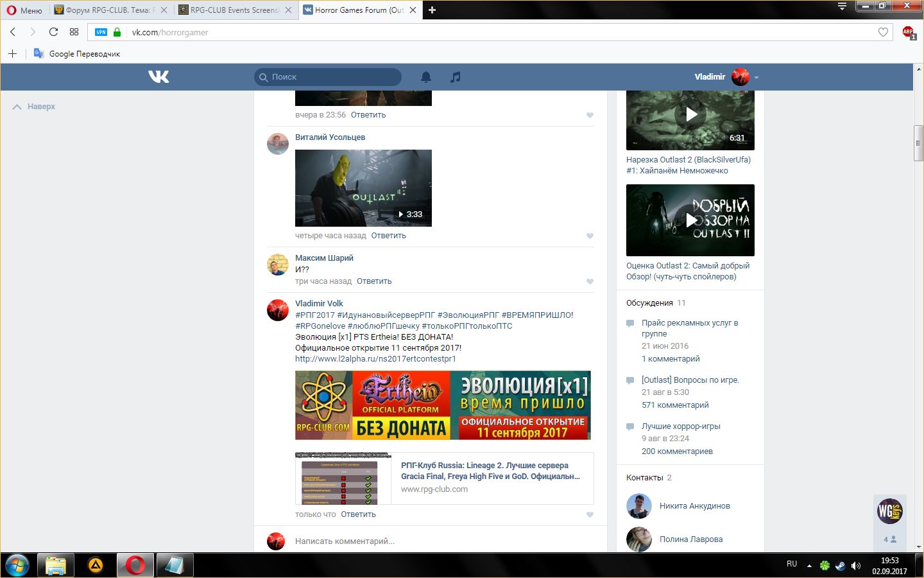
Task: Open Оценка Outlast 2 video title
Action: (688, 271)
